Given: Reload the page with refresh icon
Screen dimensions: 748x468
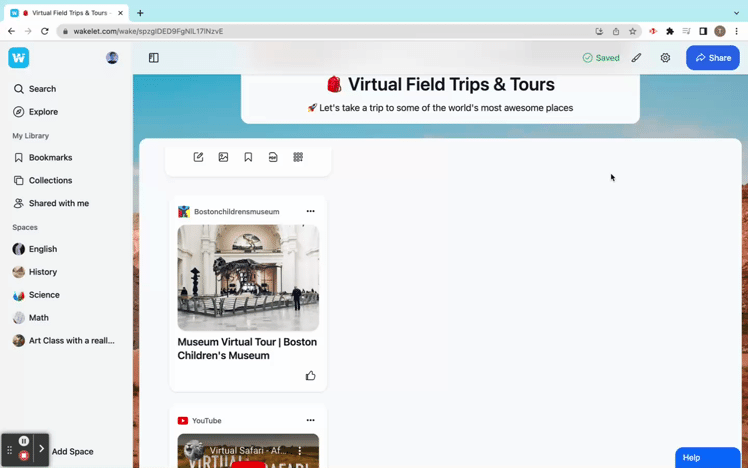Looking at the screenshot, I should (x=45, y=31).
